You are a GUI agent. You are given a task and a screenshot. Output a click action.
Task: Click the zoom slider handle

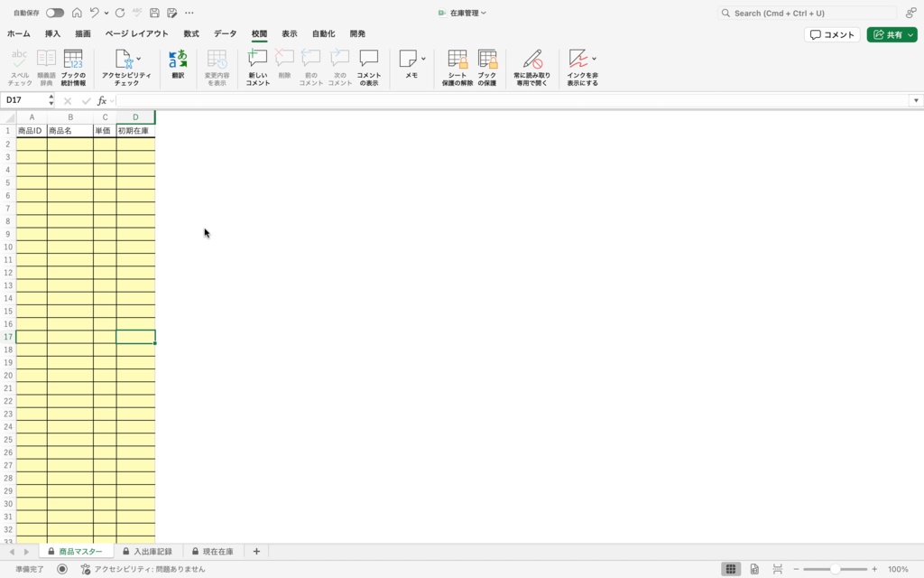tap(835, 569)
